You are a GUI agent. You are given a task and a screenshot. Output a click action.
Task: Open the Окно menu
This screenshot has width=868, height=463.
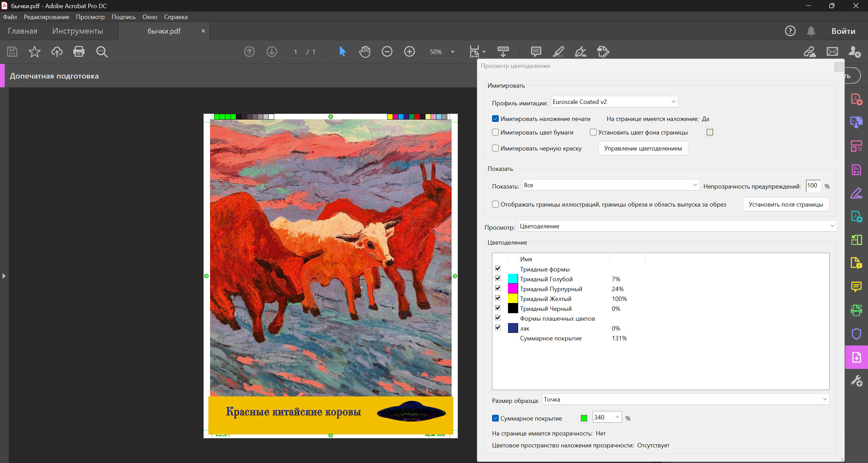(150, 17)
